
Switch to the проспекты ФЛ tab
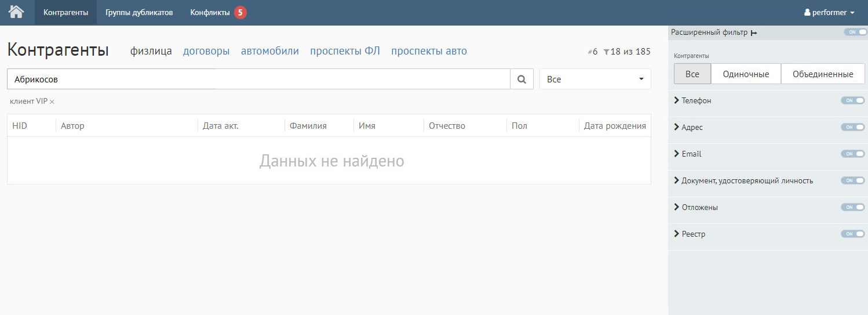345,51
